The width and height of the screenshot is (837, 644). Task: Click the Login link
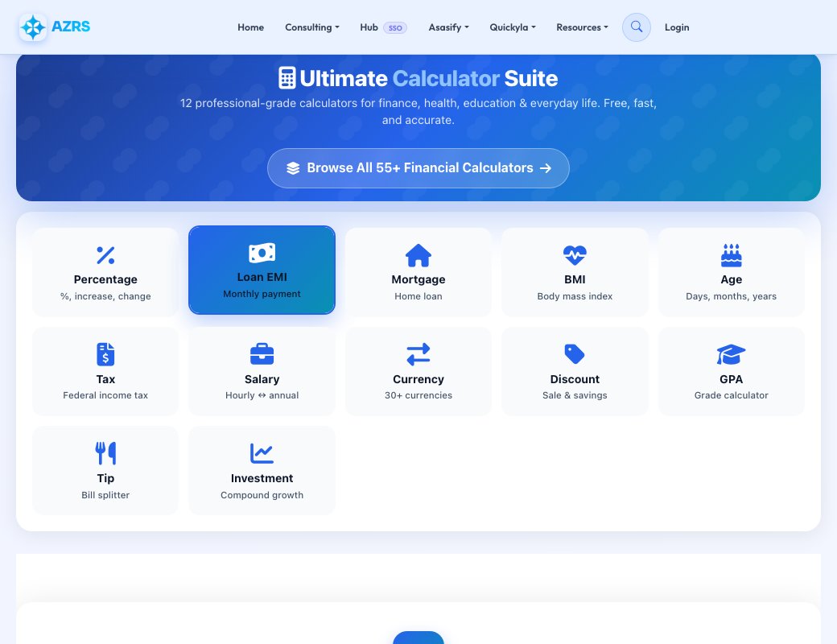tap(677, 27)
